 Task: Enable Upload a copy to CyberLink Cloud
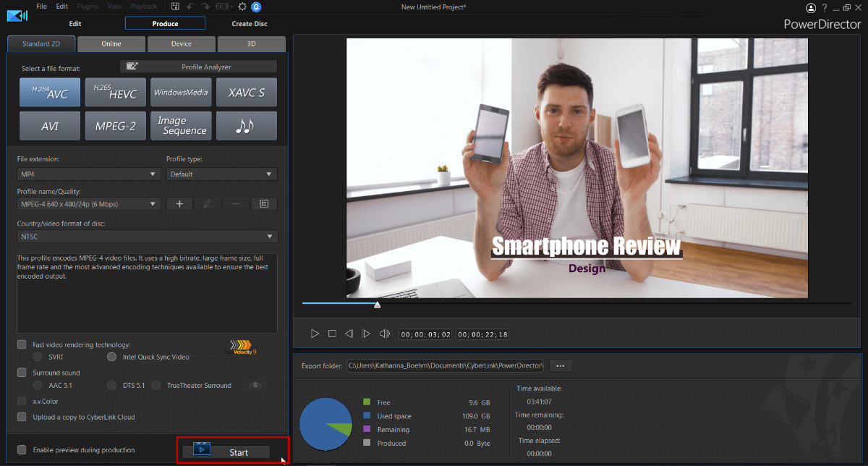tap(22, 417)
